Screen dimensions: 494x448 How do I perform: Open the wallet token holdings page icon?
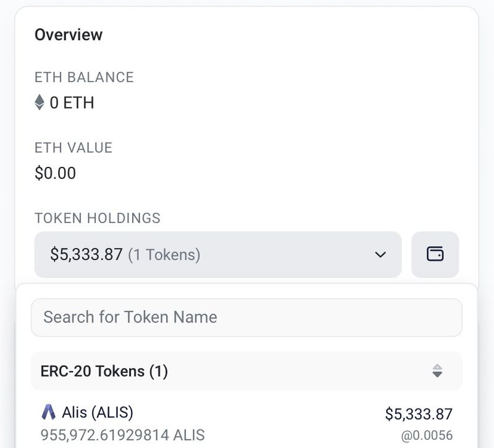tap(435, 254)
